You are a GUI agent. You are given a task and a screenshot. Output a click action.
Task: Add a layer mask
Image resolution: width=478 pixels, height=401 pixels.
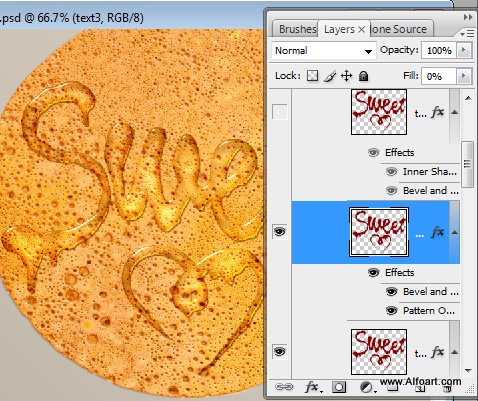339,387
